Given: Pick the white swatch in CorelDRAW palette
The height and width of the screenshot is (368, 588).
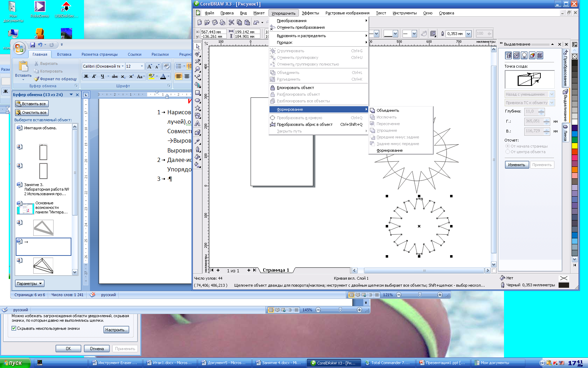Looking at the screenshot, I should pyautogui.click(x=575, y=122).
